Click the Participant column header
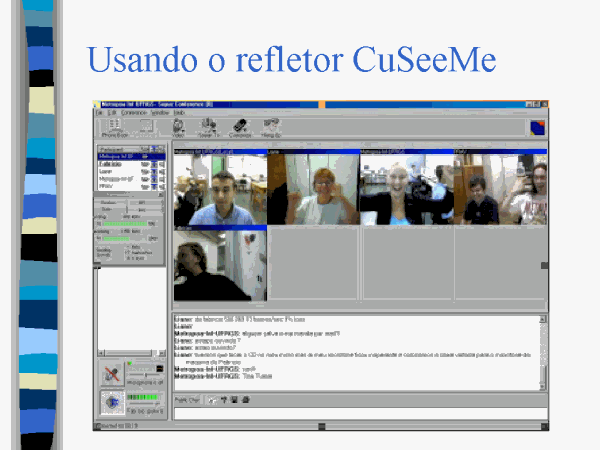 (x=118, y=149)
